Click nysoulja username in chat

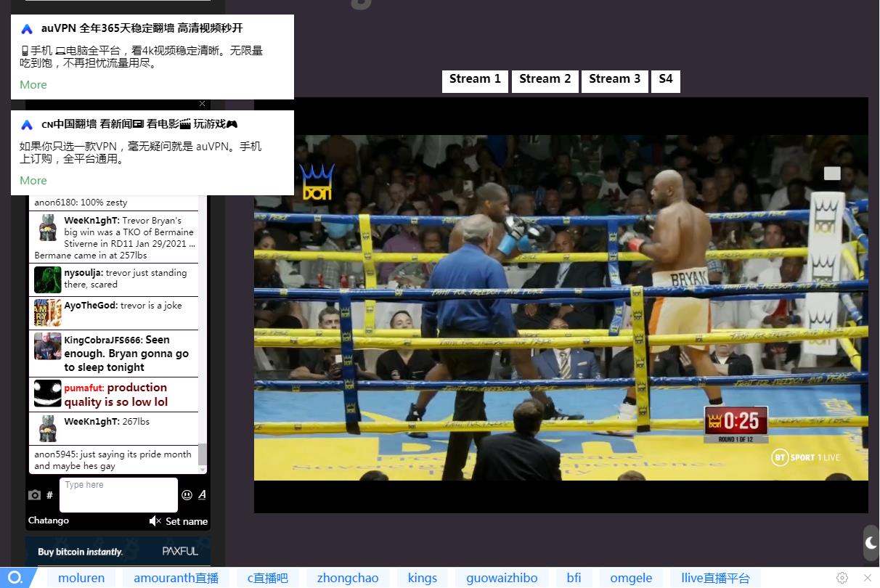pyautogui.click(x=83, y=273)
